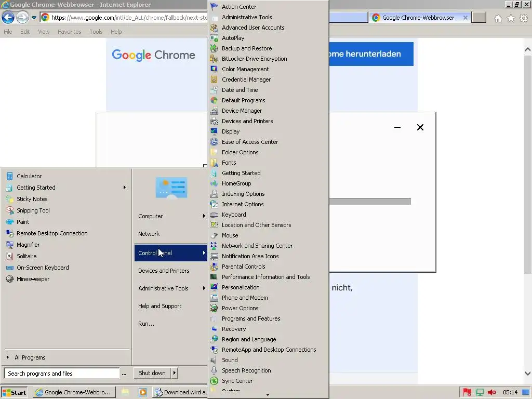This screenshot has width=532, height=399.
Task: Click the tray Action Center red flag
Action: [467, 392]
